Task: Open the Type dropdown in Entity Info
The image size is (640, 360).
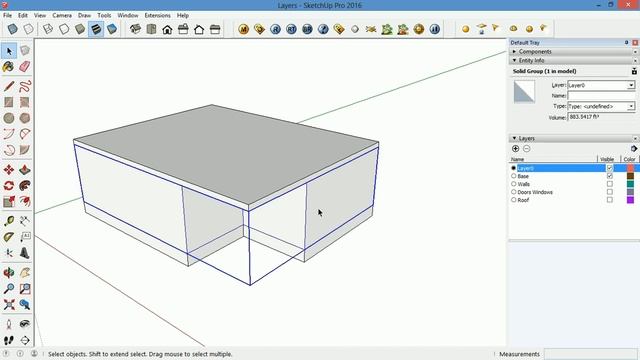Action: 631,107
